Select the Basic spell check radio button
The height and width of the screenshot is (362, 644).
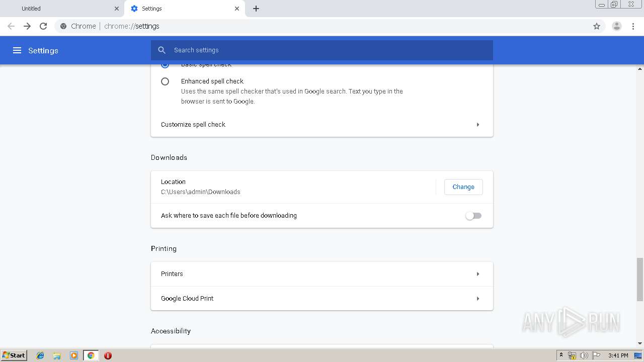pos(165,65)
